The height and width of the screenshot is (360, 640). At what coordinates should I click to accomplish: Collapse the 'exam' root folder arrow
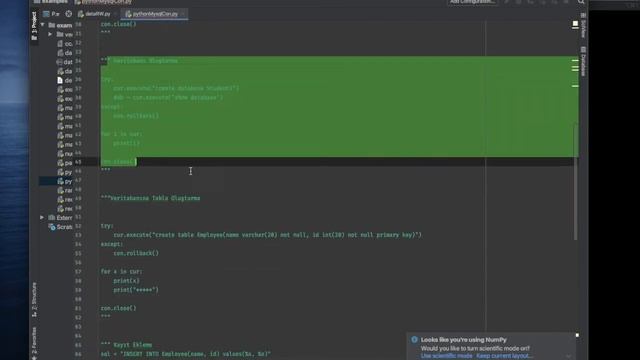pos(42,25)
